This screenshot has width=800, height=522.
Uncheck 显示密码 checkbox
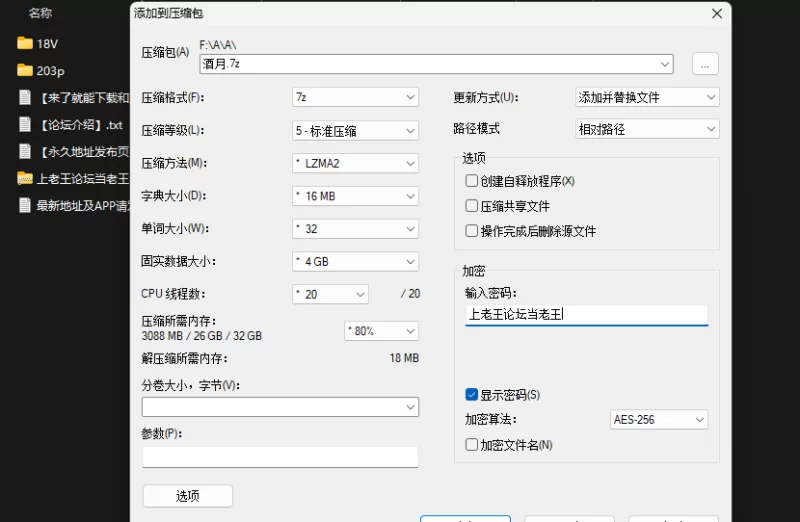(x=471, y=394)
